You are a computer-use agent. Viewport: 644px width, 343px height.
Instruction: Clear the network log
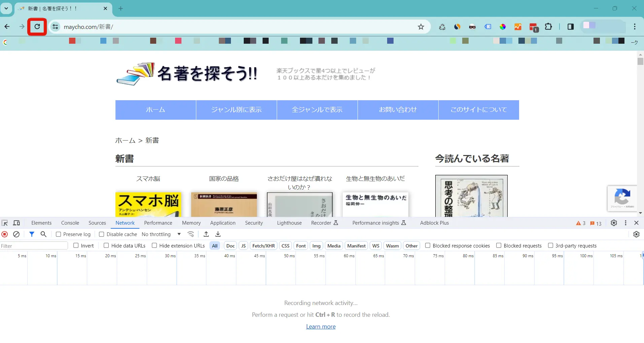[16, 234]
